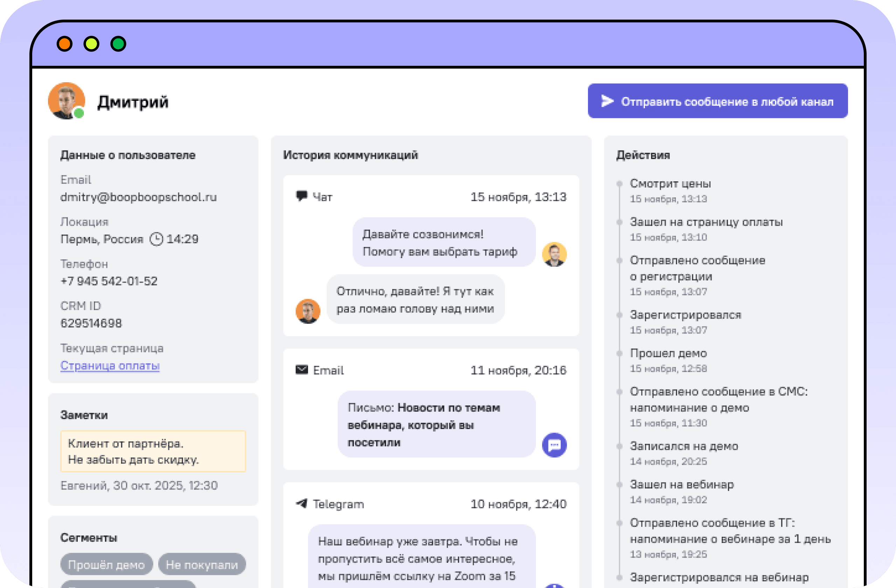
Task: Click the green online status dot on avatar
Action: [x=79, y=113]
